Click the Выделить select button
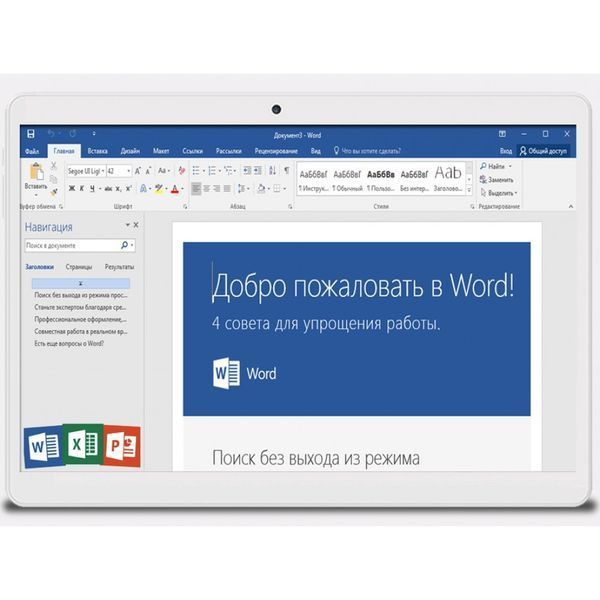Screen dimensions: 600x600 499,193
